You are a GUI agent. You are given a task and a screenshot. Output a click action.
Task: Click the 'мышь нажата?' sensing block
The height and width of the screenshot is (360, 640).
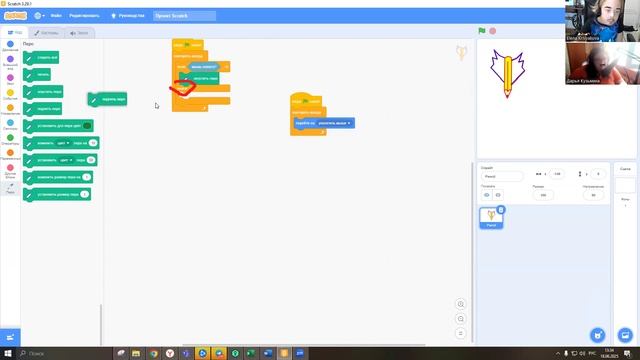click(x=204, y=67)
